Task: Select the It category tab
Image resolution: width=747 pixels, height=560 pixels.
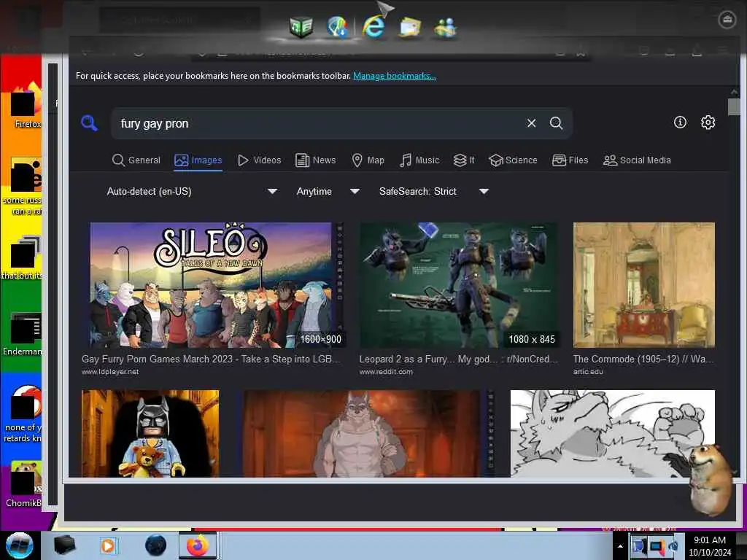Action: coord(464,160)
